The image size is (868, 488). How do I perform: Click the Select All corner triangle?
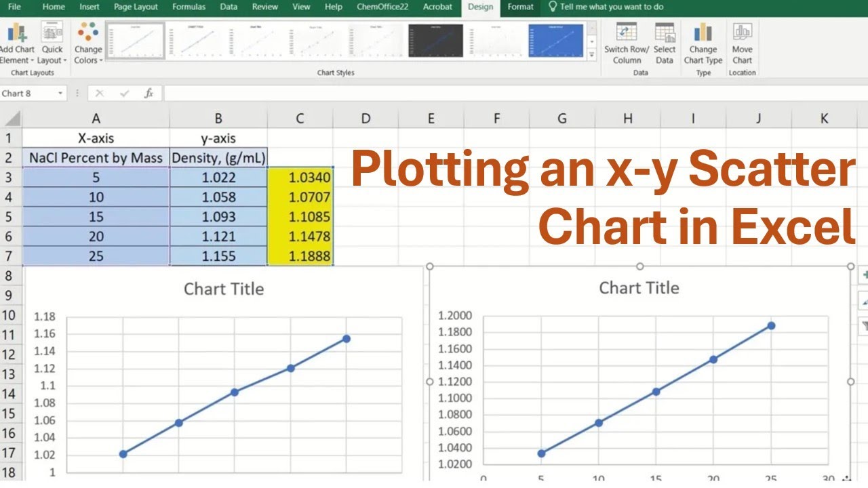coord(11,119)
